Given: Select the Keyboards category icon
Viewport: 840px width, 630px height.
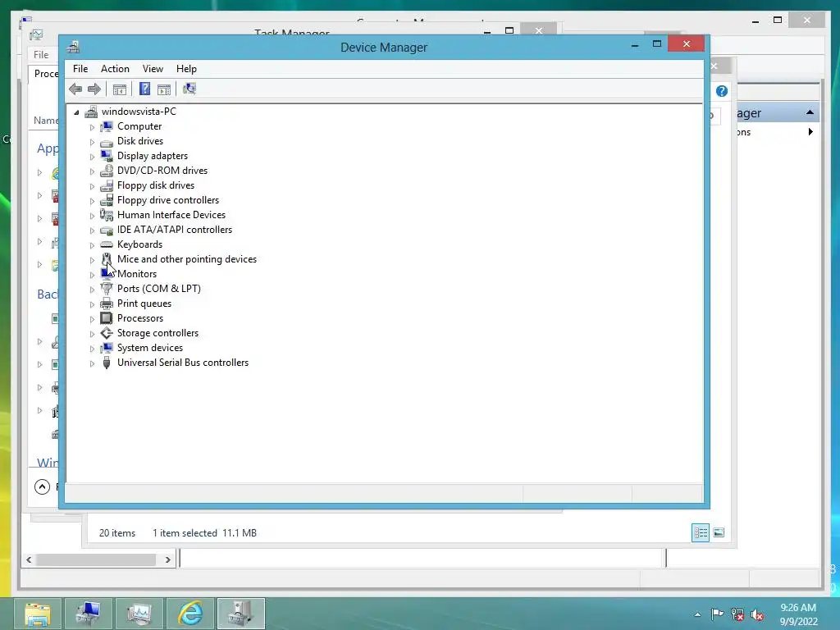Looking at the screenshot, I should coord(107,244).
